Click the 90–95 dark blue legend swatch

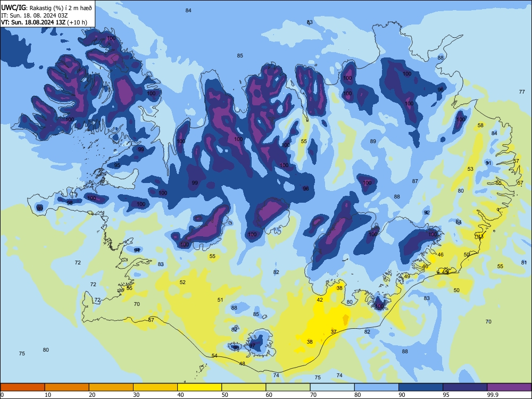421,387
